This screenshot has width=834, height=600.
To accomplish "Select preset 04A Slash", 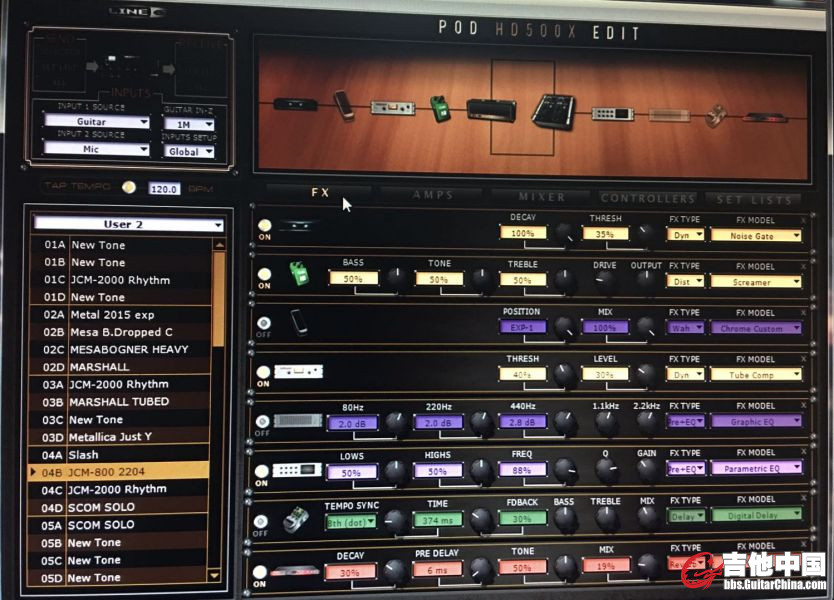I will coord(118,455).
